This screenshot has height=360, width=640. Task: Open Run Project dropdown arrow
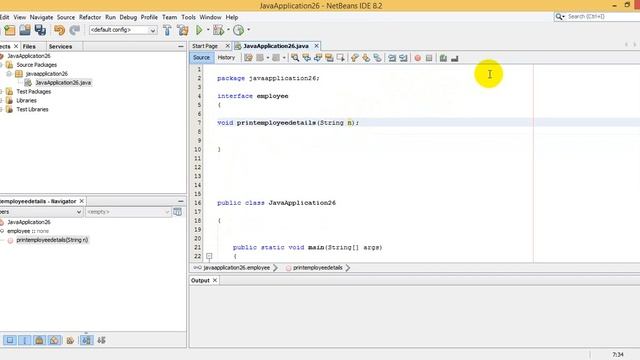click(x=208, y=30)
